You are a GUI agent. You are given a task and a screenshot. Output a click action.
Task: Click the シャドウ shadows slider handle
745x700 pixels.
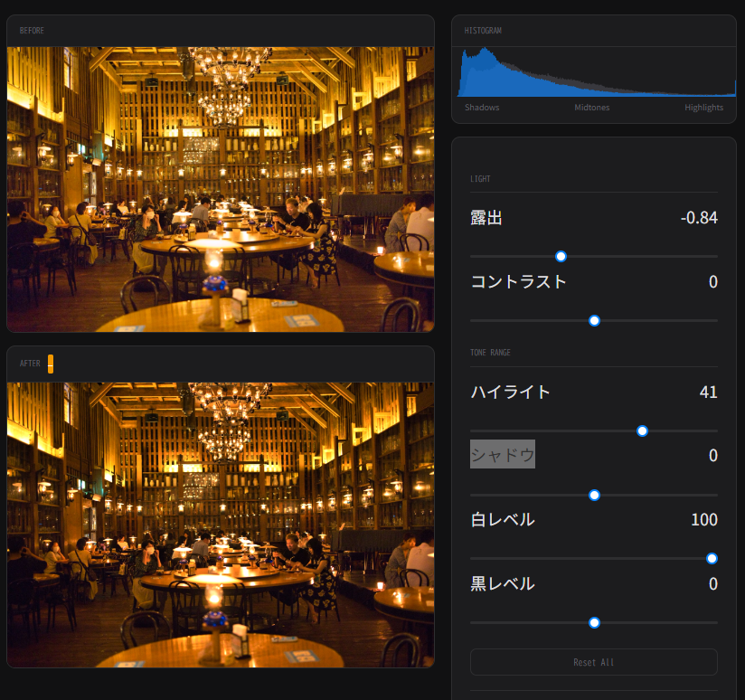coord(594,495)
